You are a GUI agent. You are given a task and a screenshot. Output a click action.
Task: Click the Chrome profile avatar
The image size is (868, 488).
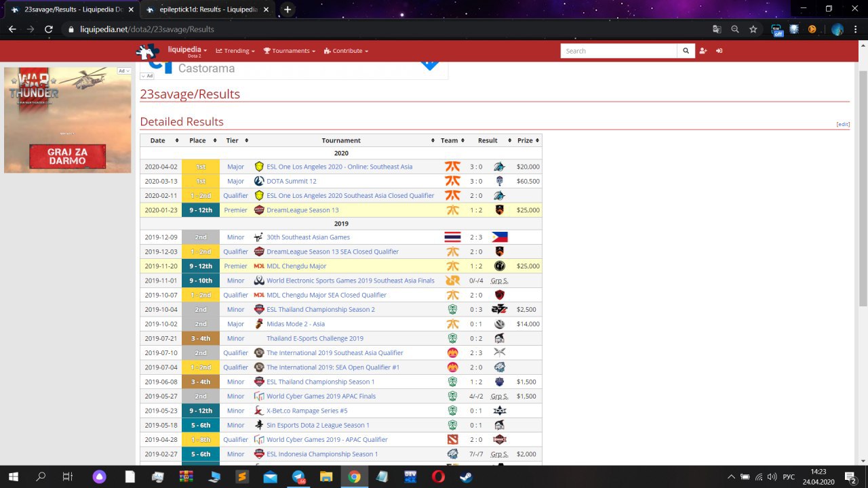click(x=837, y=29)
